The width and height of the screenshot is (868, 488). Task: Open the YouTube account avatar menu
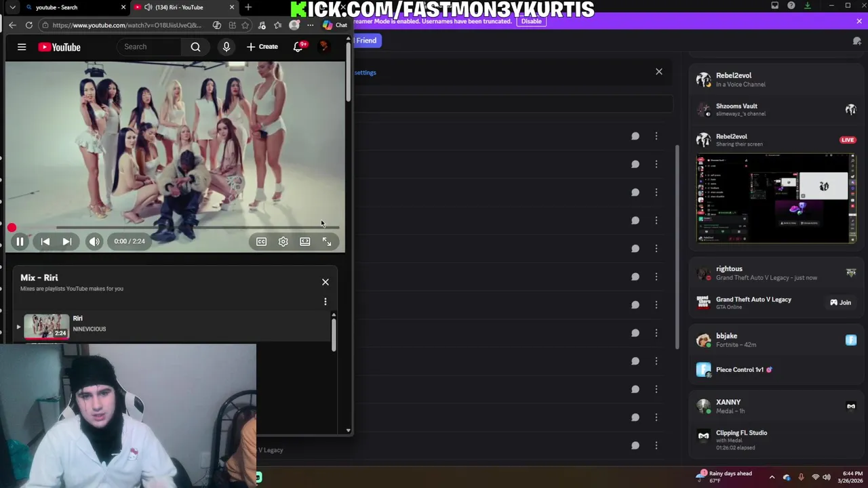(x=324, y=47)
